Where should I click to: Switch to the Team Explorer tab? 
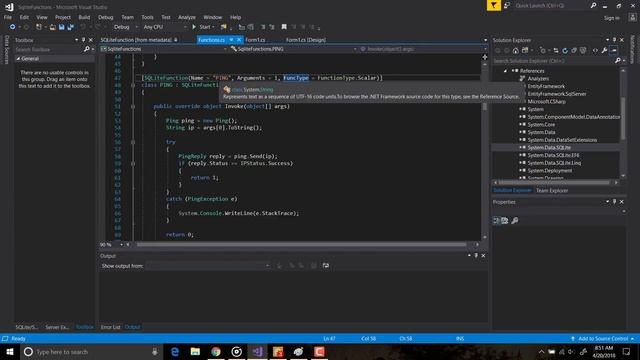552,191
